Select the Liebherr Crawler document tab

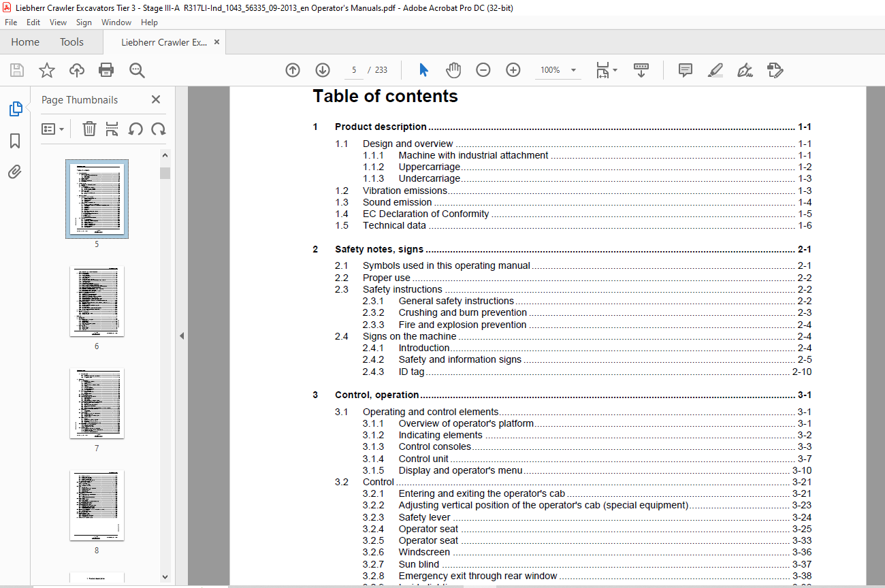click(x=164, y=42)
